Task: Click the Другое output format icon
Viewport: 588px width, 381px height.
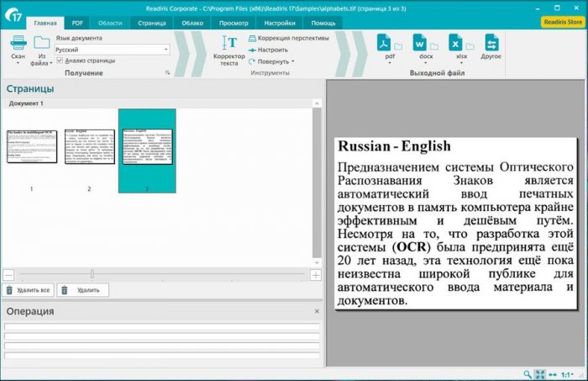Action: pyautogui.click(x=491, y=42)
